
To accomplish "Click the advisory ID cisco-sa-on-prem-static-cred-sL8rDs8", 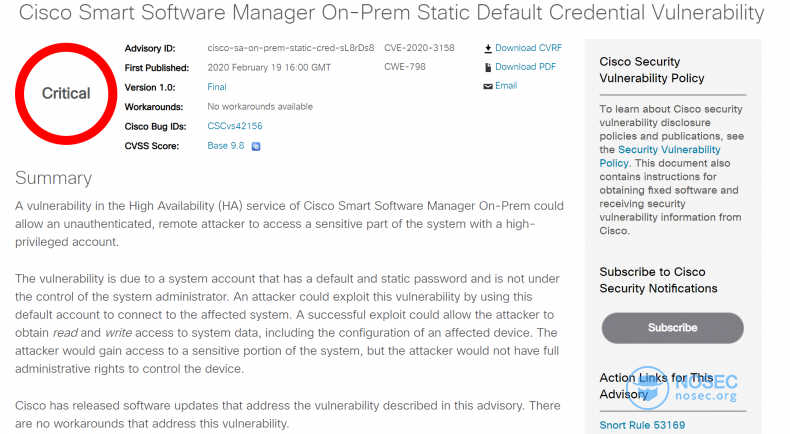I will pyautogui.click(x=291, y=48).
